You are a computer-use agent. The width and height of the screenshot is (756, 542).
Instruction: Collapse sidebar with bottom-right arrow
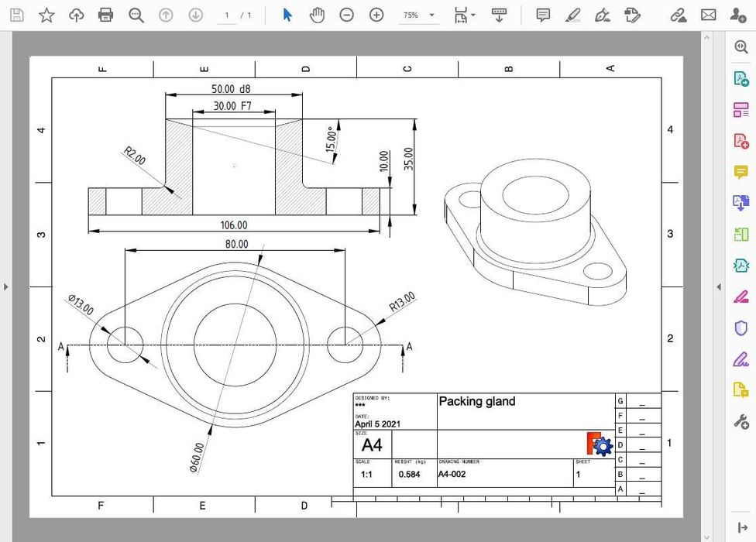click(741, 527)
